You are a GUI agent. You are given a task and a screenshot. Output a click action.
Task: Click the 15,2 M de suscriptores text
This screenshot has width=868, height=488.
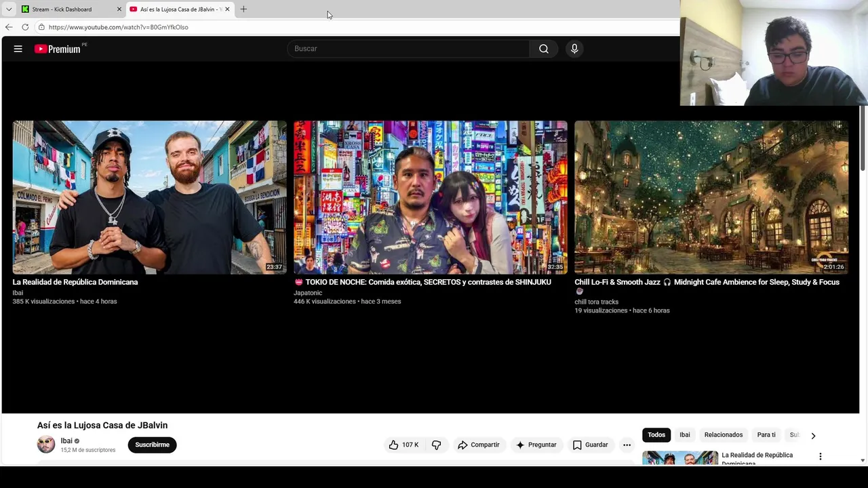pos(88,450)
